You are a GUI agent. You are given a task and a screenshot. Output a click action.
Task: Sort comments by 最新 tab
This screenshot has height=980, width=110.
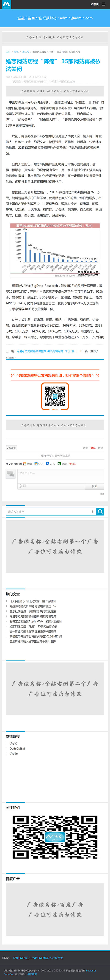[86, 448]
